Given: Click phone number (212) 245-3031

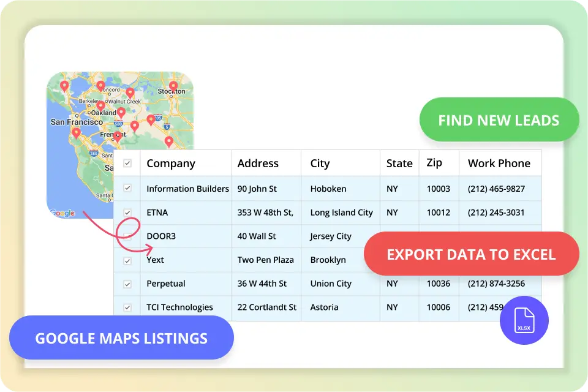Looking at the screenshot, I should pyautogui.click(x=496, y=213).
